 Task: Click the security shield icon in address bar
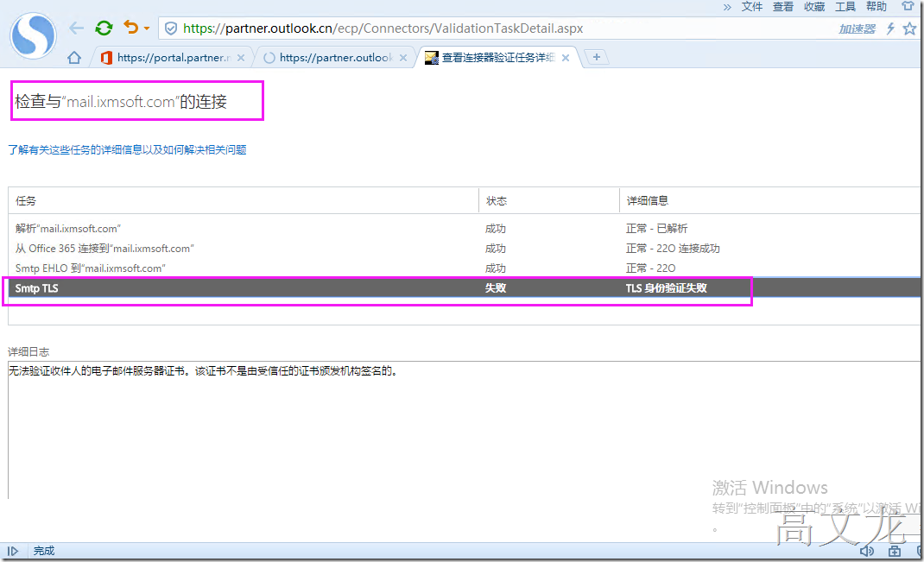[x=171, y=28]
